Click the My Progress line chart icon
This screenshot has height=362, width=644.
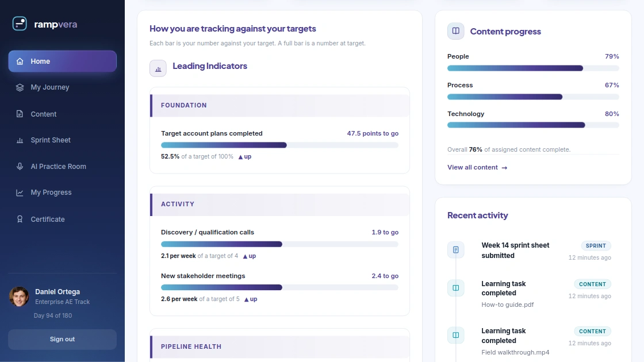pyautogui.click(x=20, y=192)
